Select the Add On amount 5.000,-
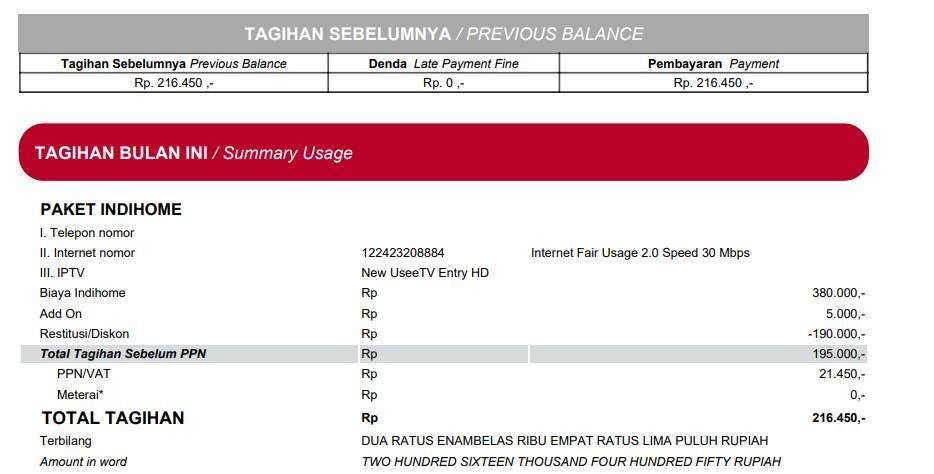Screen dimensions: 934x474 coord(846,314)
